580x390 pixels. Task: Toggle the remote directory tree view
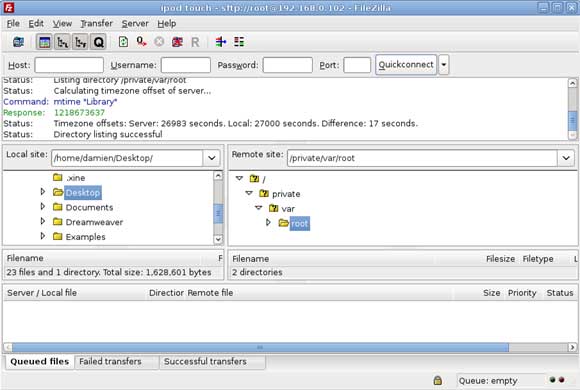[x=80, y=42]
